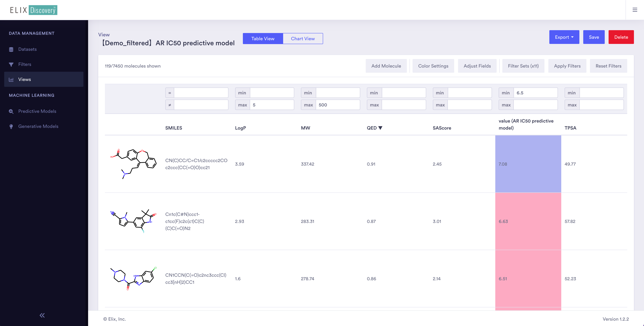Click the Generative Models lightbulb icon
The height and width of the screenshot is (326, 644).
click(11, 127)
